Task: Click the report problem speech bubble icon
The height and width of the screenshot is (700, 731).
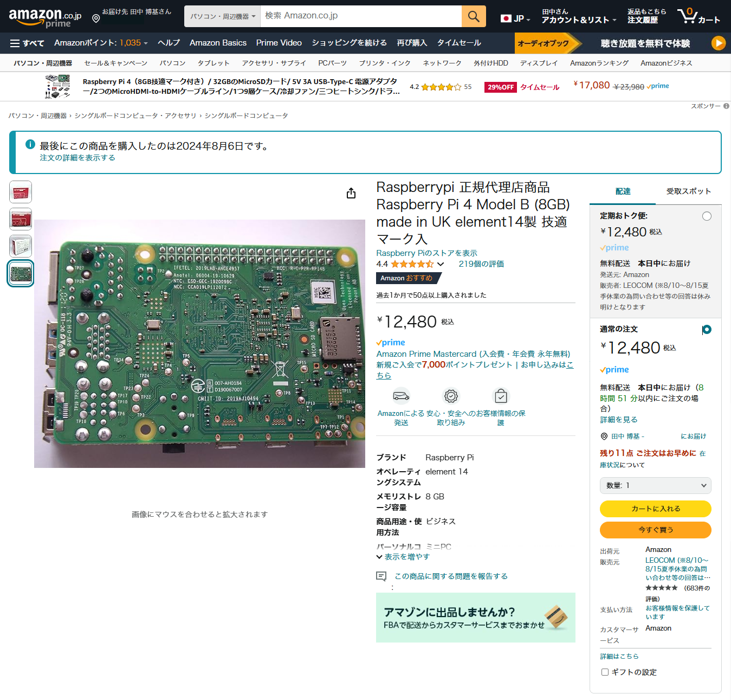Action: tap(381, 576)
